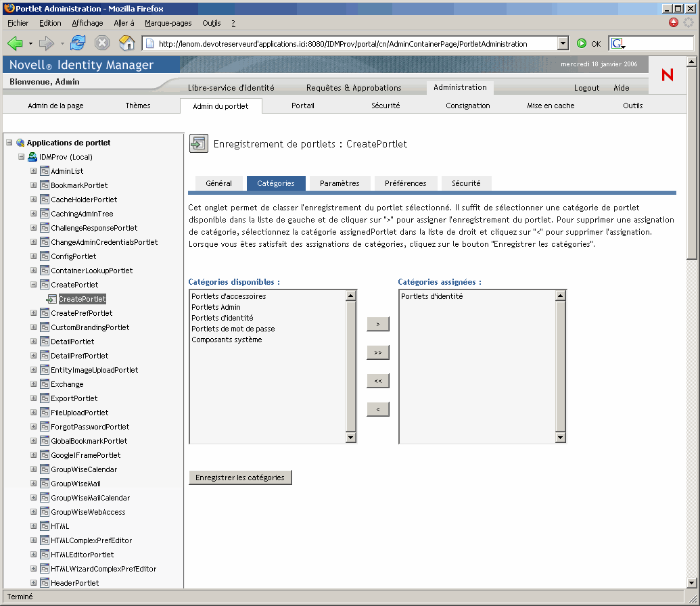
Task: Click the red Novell N logo
Action: click(x=667, y=74)
